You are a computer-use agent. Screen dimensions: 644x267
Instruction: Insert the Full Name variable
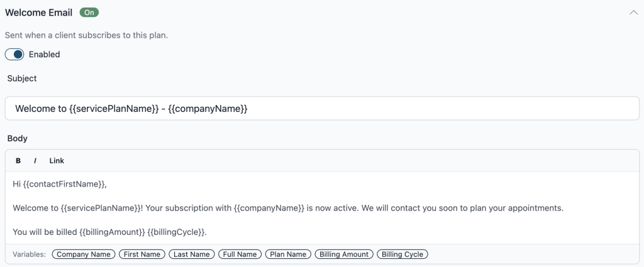click(x=240, y=254)
